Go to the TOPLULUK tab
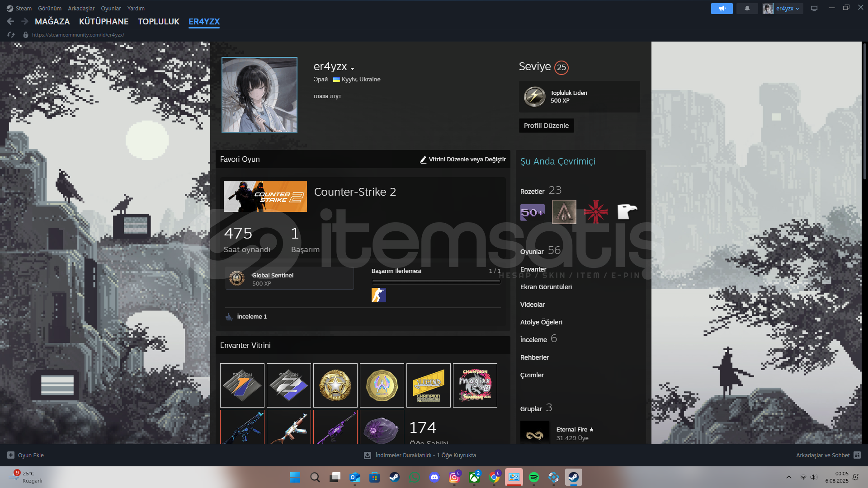This screenshot has height=488, width=868. (x=159, y=21)
